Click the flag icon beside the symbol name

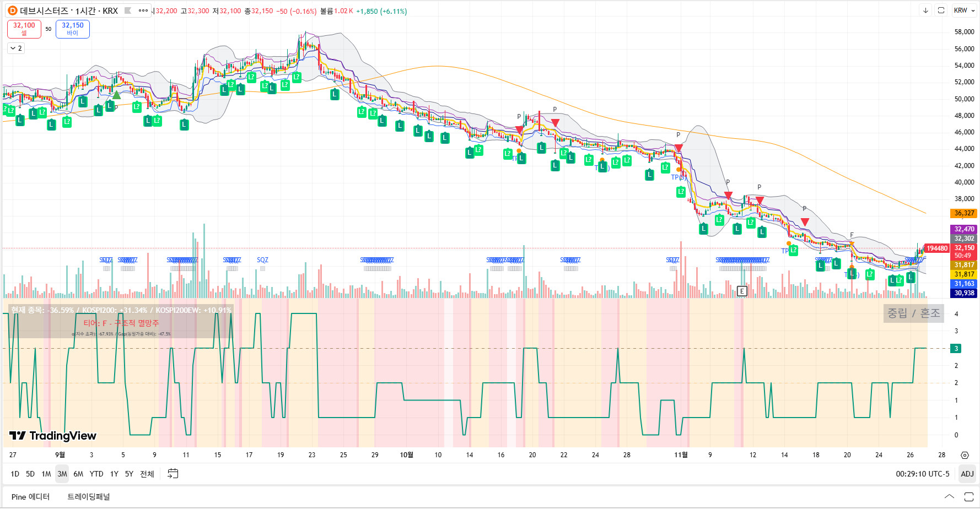click(128, 10)
